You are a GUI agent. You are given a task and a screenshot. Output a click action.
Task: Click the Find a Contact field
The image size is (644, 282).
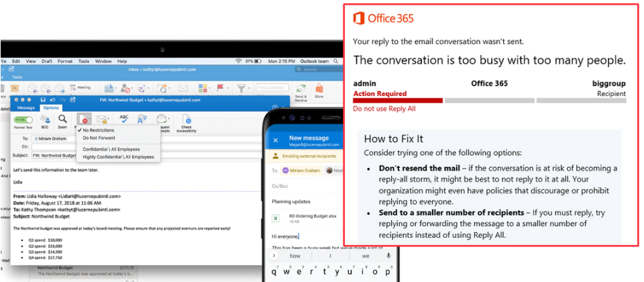pyautogui.click(x=272, y=87)
